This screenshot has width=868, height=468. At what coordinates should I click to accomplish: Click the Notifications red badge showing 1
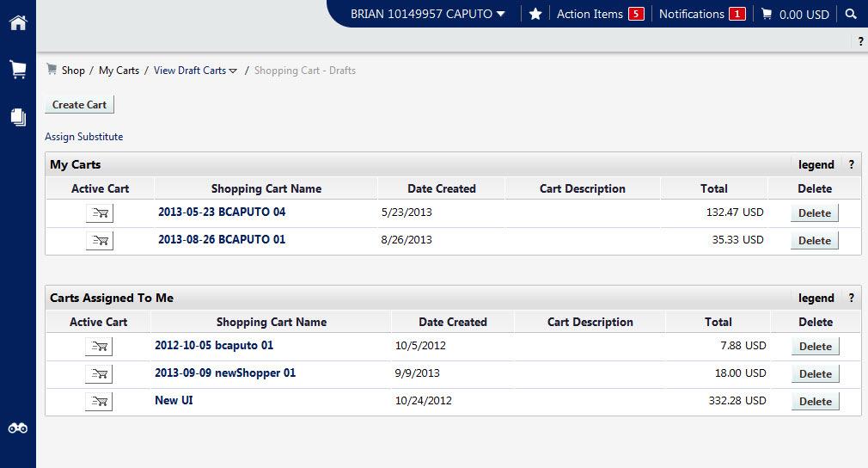tap(737, 14)
